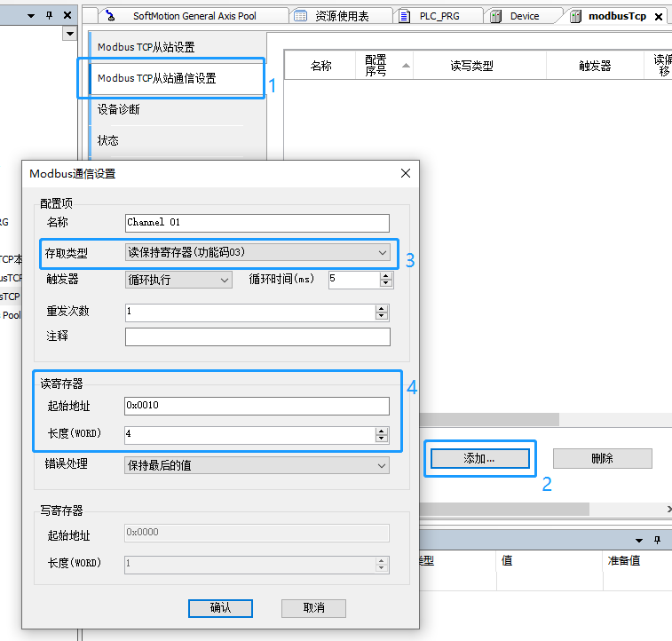
Task: Click the sort arrow in 配置序号 column
Action: click(x=407, y=66)
